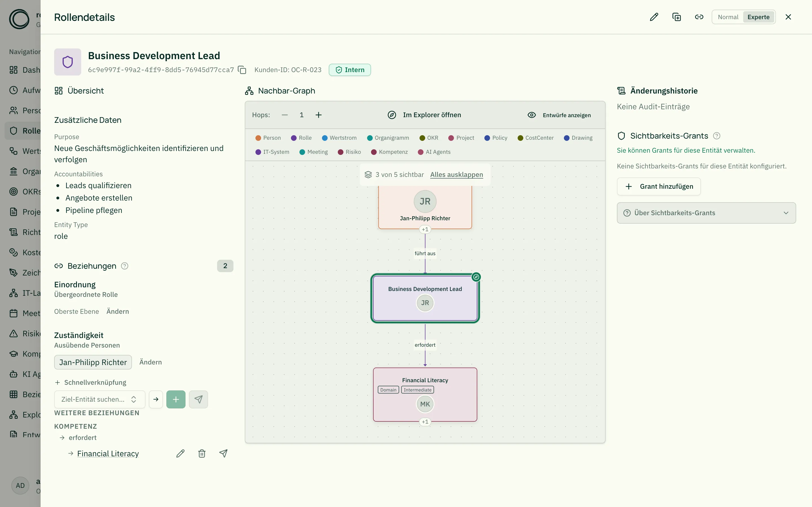Viewport: 812px width, 507px height.
Task: Expand Über Sichtbarkeits-Grants section
Action: pyautogui.click(x=706, y=213)
